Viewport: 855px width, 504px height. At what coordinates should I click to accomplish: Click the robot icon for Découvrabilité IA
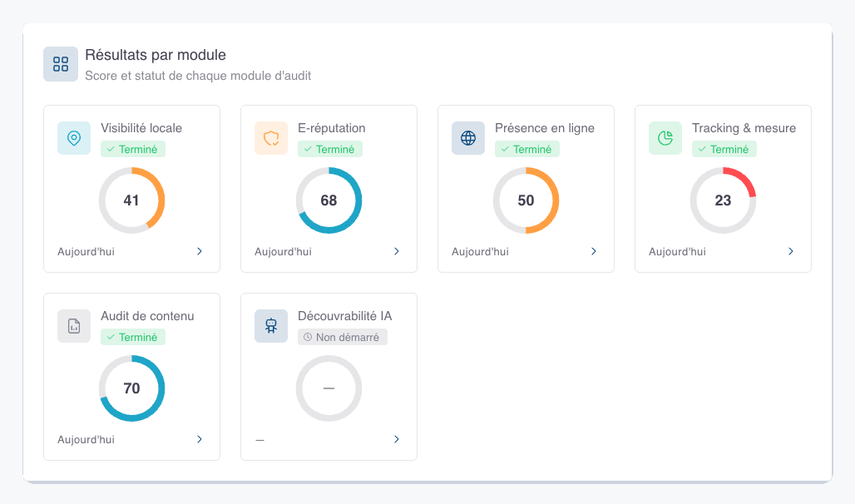(x=271, y=326)
